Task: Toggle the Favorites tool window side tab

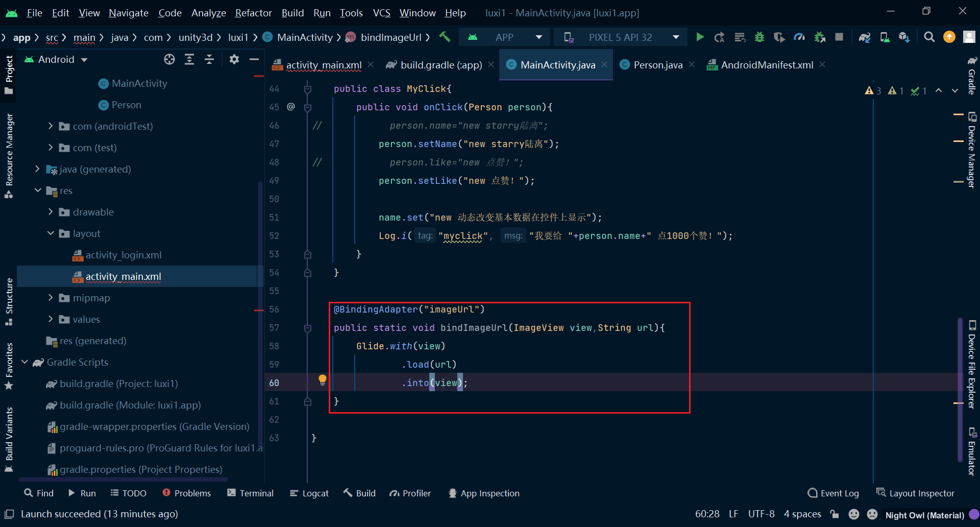Action: point(9,366)
